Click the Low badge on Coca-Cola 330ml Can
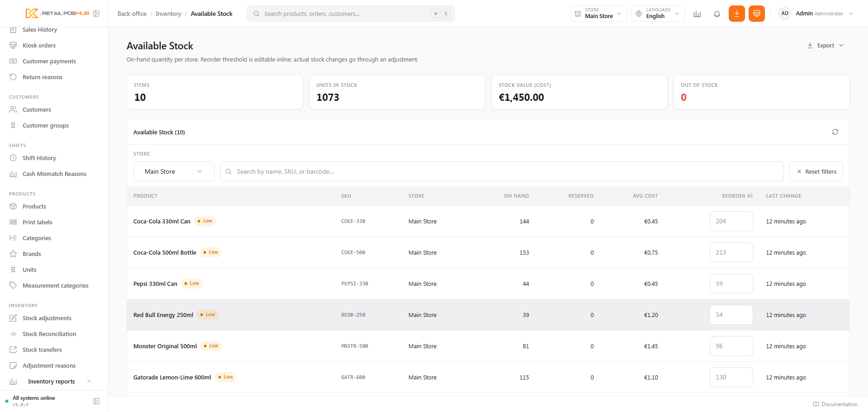The image size is (868, 412). 205,221
